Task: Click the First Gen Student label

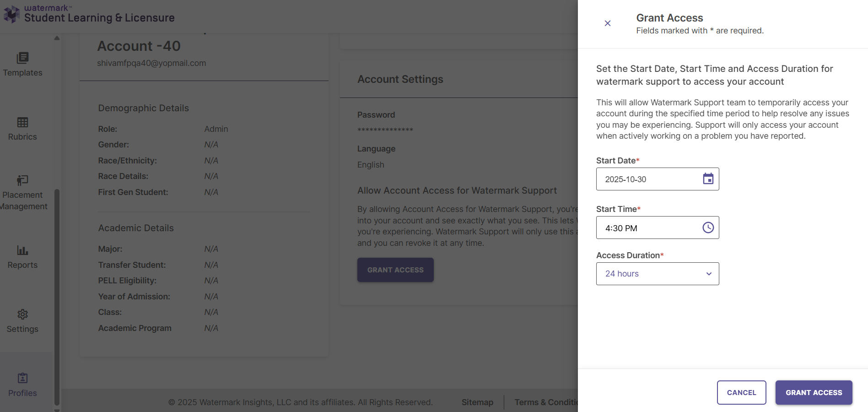Action: (x=133, y=192)
